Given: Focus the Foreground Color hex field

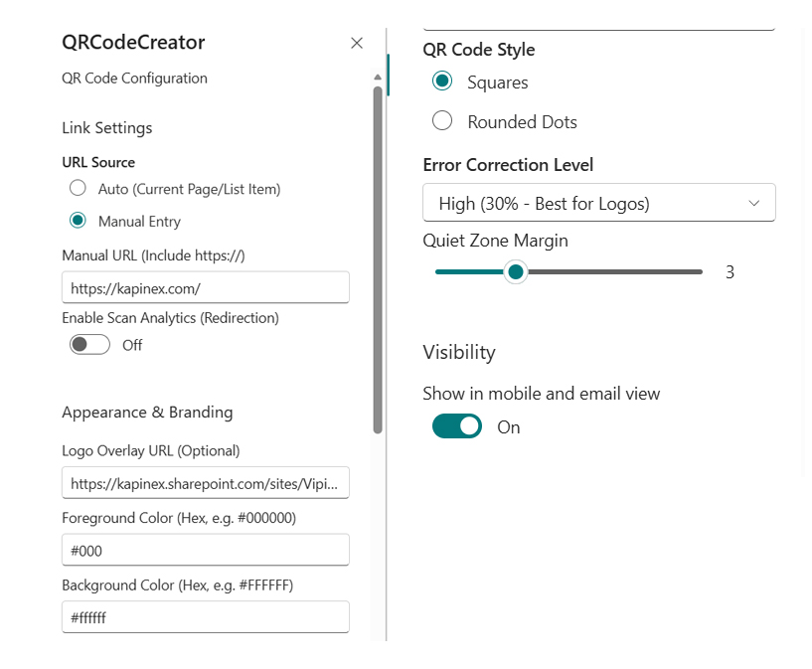Looking at the screenshot, I should (205, 550).
